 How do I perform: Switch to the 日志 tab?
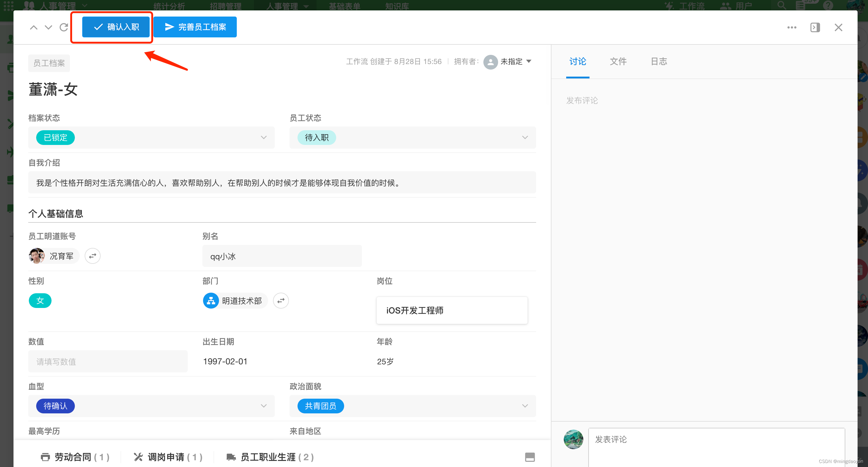click(659, 62)
